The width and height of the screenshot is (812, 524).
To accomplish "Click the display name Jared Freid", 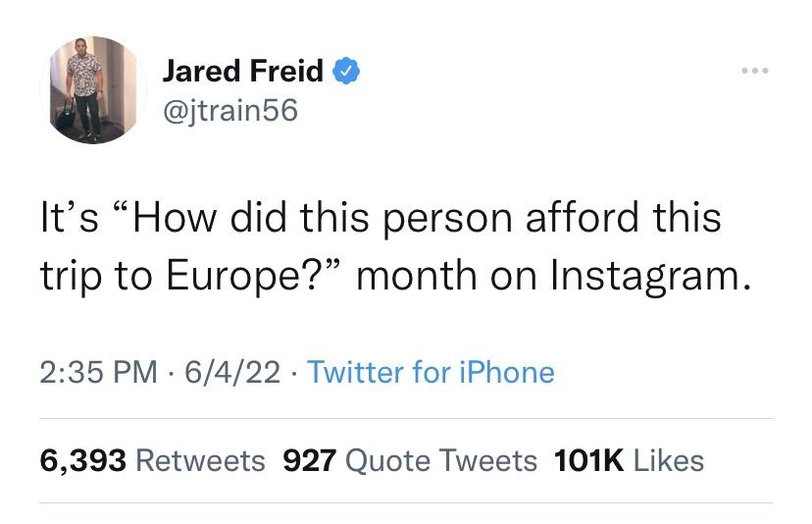I will pos(242,71).
